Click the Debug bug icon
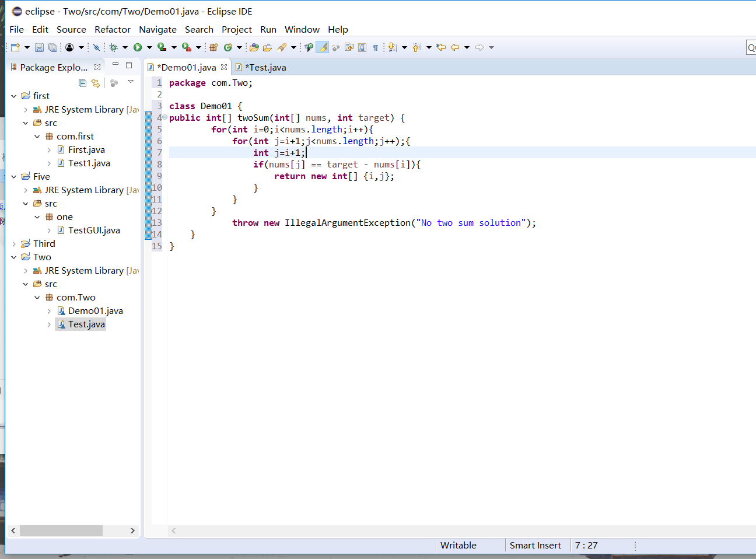 (x=113, y=47)
